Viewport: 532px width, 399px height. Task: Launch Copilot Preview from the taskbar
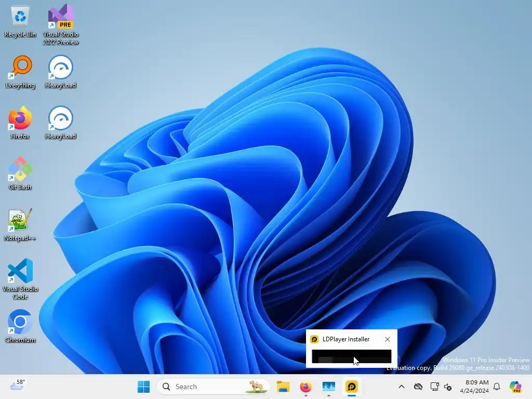(x=515, y=387)
